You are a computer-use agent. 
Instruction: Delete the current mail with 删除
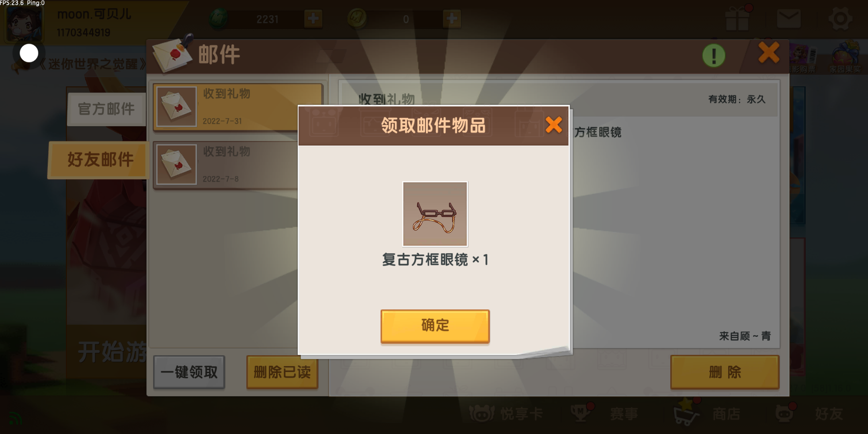[x=725, y=372]
